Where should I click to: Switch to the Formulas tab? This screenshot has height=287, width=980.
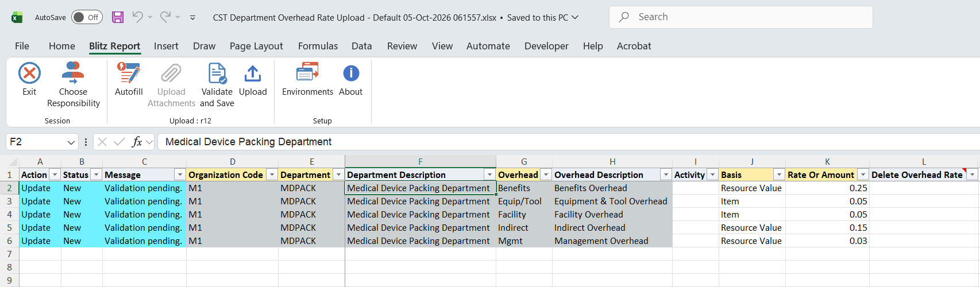318,46
